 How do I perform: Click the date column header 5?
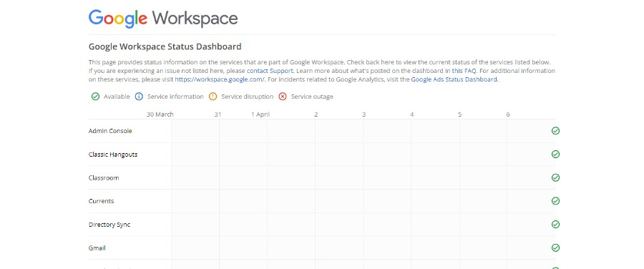pyautogui.click(x=460, y=114)
